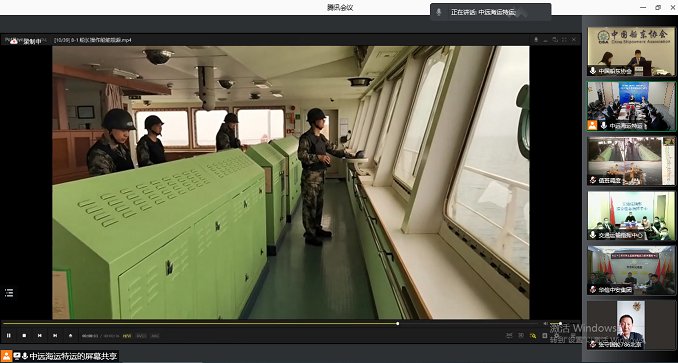Skip to the next track in PotPlayer
This screenshot has height=363, width=678.
(x=55, y=335)
